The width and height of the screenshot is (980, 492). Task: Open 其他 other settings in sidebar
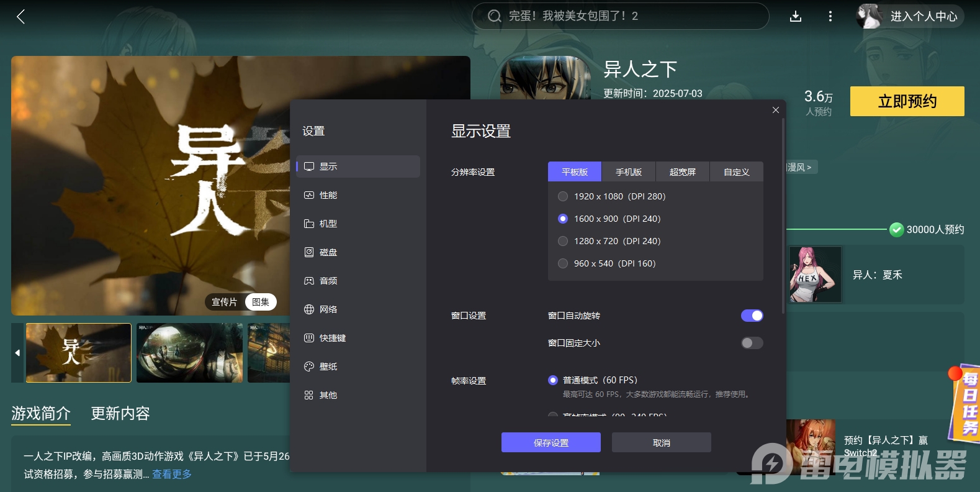pos(358,395)
